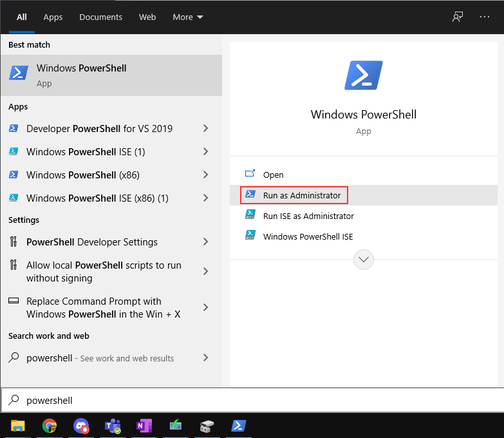This screenshot has height=438, width=504.
Task: Select Windows PowerShell ISE action
Action: click(364, 236)
